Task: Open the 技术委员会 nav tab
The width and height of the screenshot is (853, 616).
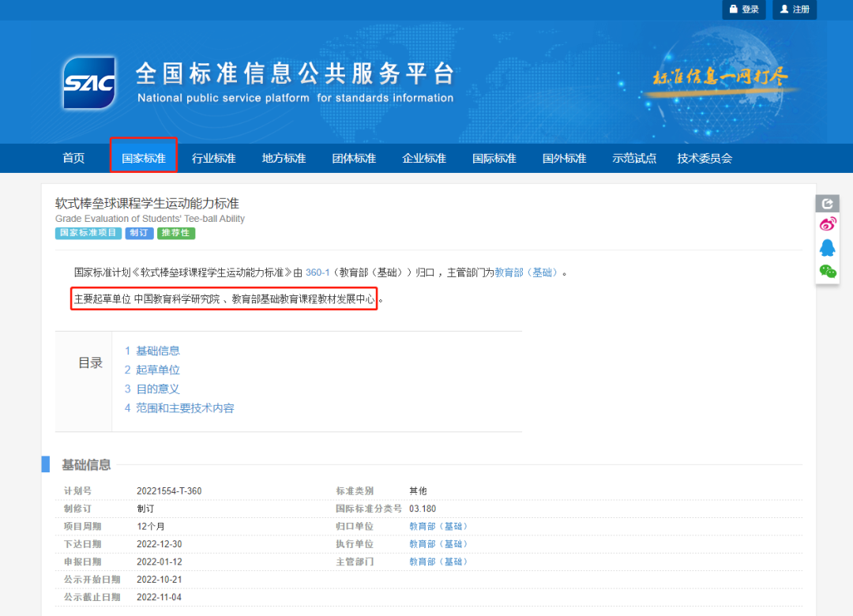Action: click(x=705, y=159)
